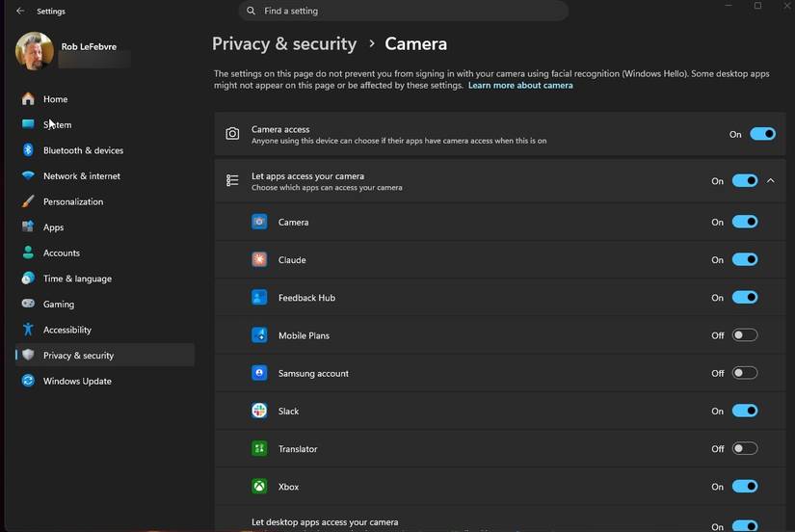Click the Feedback Hub row label

[x=306, y=298]
